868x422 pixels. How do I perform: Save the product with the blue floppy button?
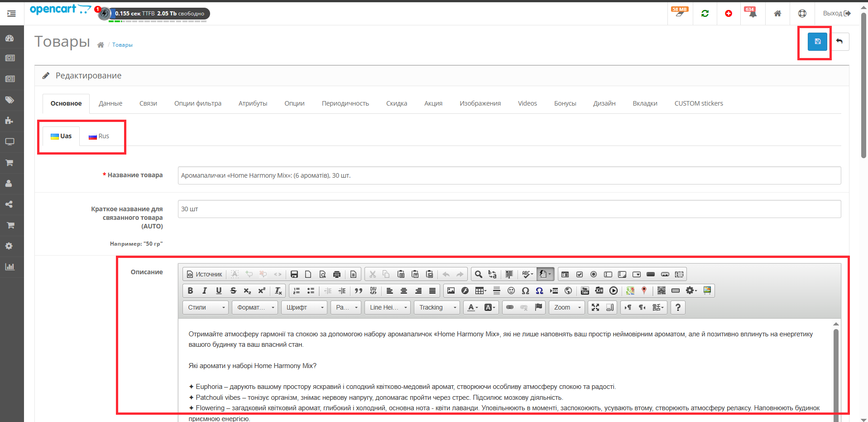817,42
